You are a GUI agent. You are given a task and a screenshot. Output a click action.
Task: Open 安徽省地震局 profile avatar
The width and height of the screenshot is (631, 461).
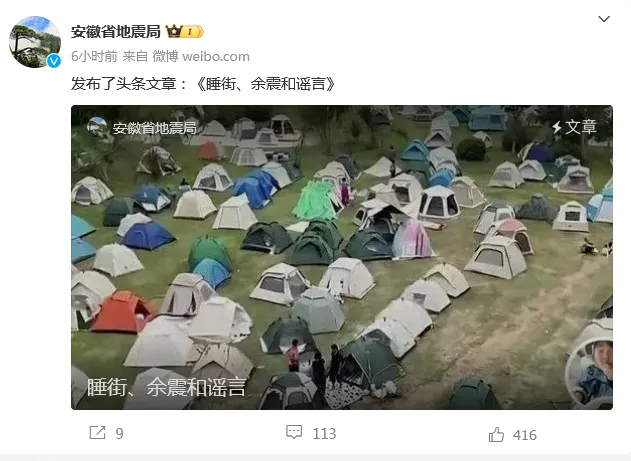click(35, 42)
